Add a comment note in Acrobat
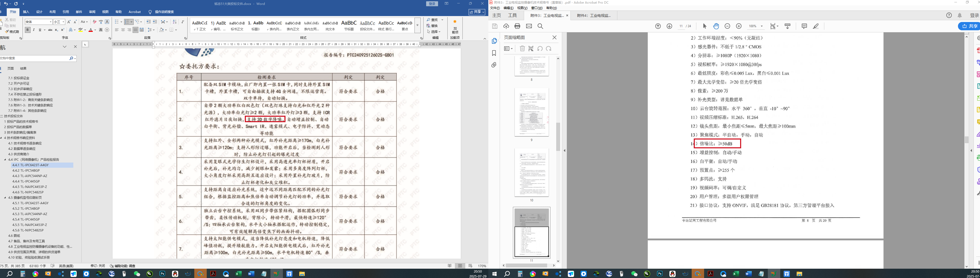This screenshot has width=980, height=278. coord(804,26)
